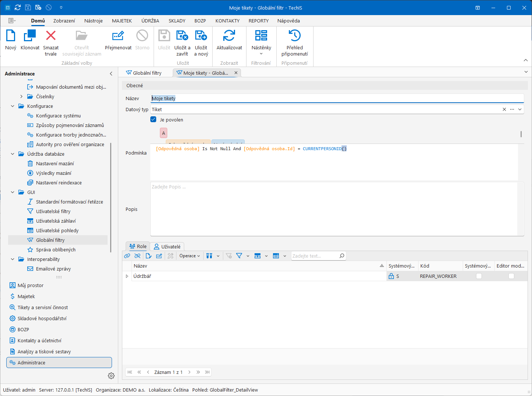Switch to the Uživatelé tab
Image resolution: width=532 pixels, height=396 pixels.
click(167, 246)
